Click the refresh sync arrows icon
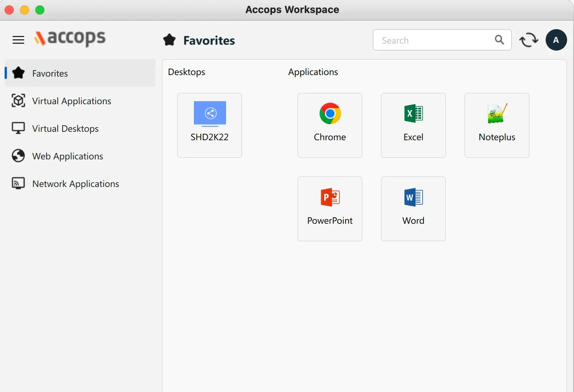 (529, 40)
